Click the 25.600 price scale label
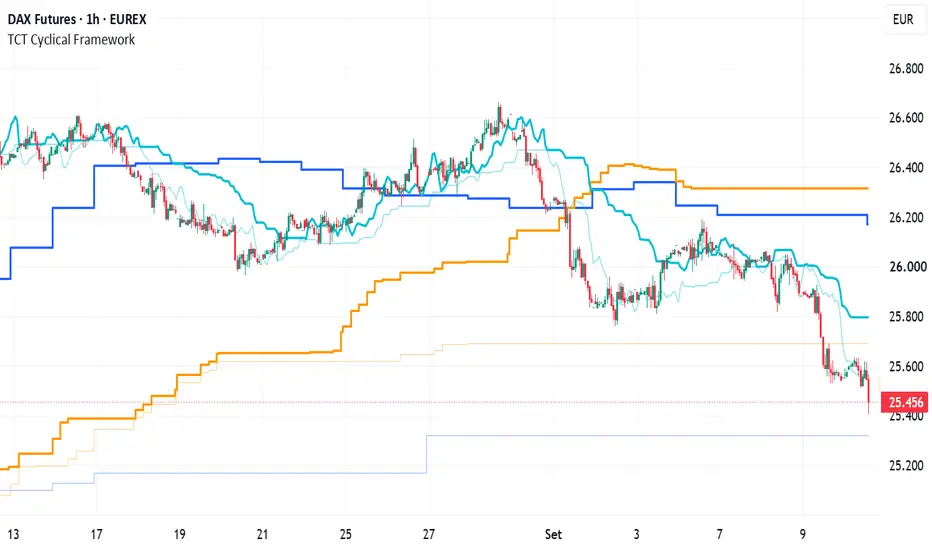The height and width of the screenshot is (550, 932). click(906, 366)
